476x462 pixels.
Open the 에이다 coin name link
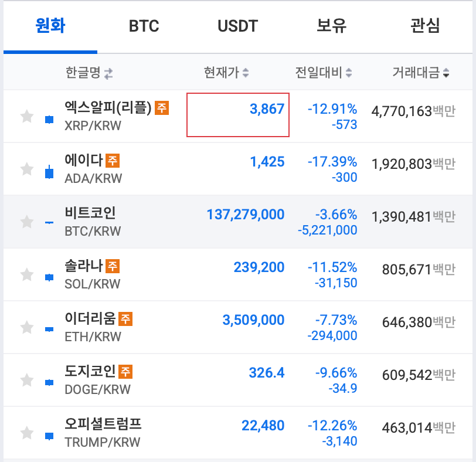tap(84, 159)
